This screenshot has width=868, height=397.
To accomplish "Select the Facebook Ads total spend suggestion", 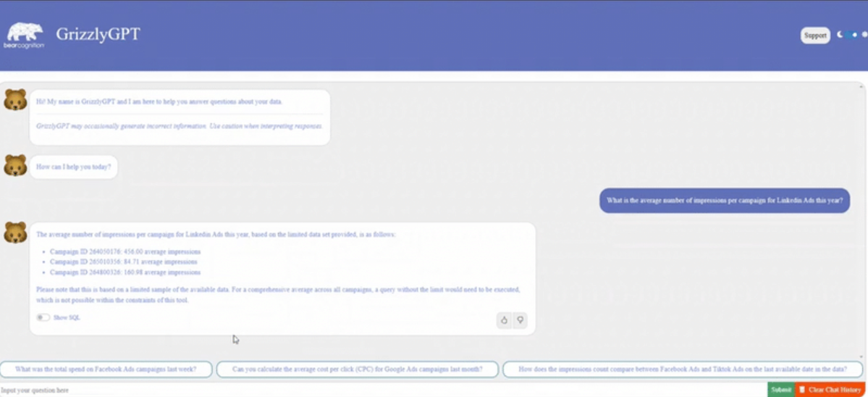I will [x=106, y=369].
